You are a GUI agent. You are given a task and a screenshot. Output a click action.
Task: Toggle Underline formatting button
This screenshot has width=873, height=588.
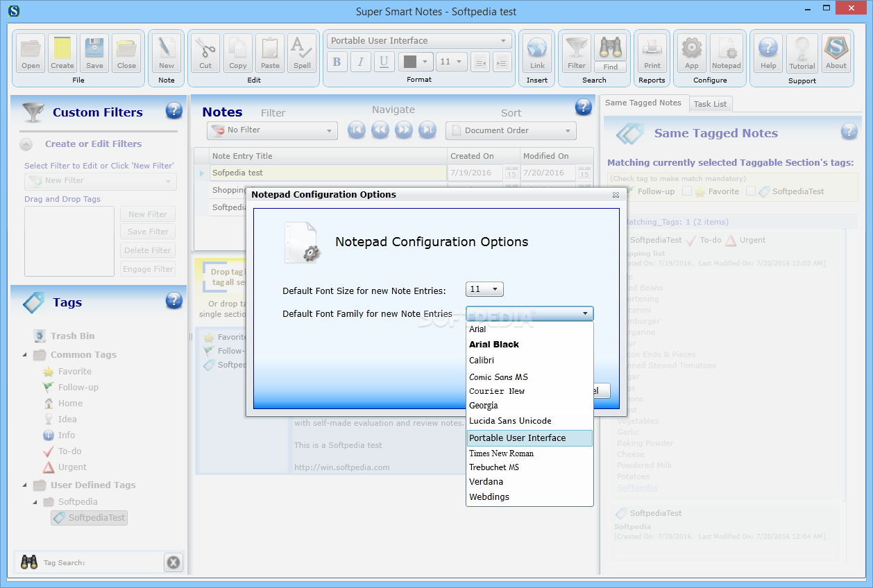click(384, 62)
